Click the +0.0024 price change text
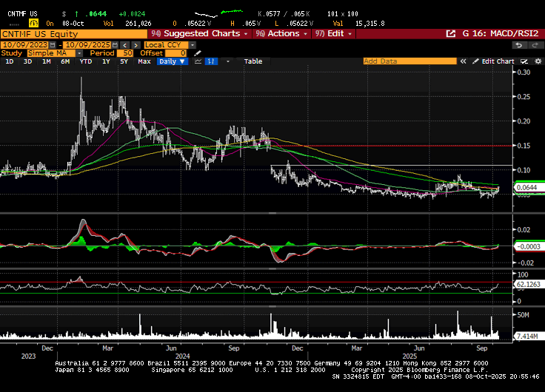Image resolution: width=545 pixels, height=392 pixels. pos(132,14)
